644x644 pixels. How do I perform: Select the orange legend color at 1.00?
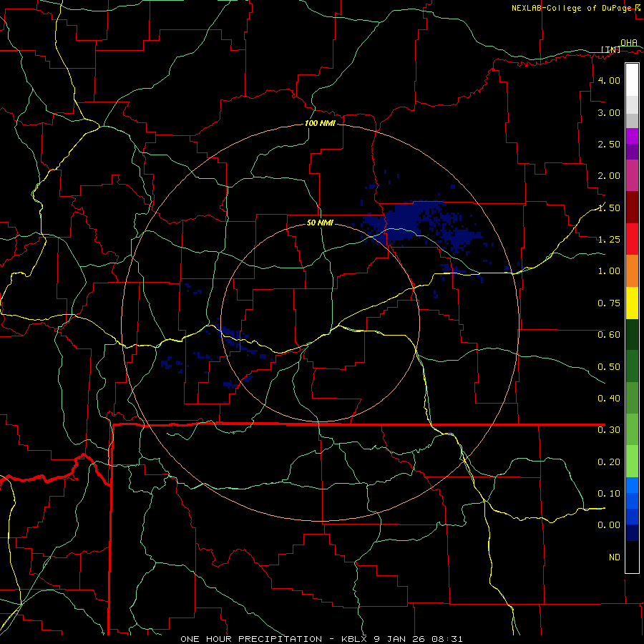point(632,271)
